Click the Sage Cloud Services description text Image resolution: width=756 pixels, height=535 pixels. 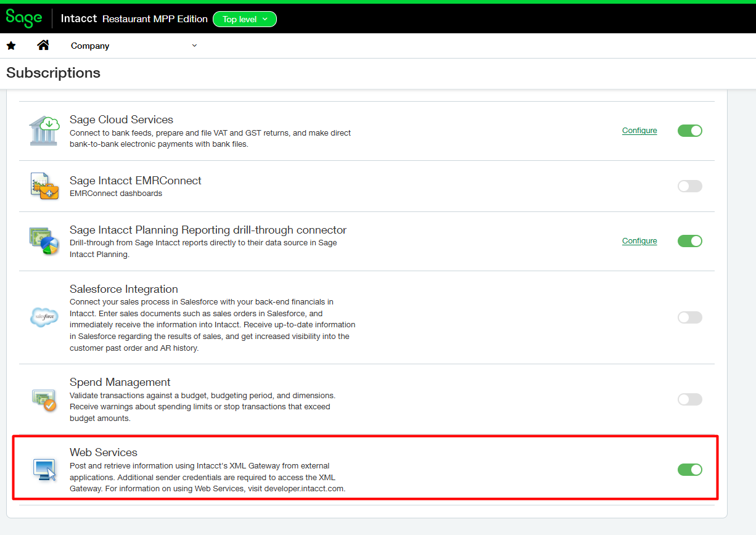pos(211,139)
